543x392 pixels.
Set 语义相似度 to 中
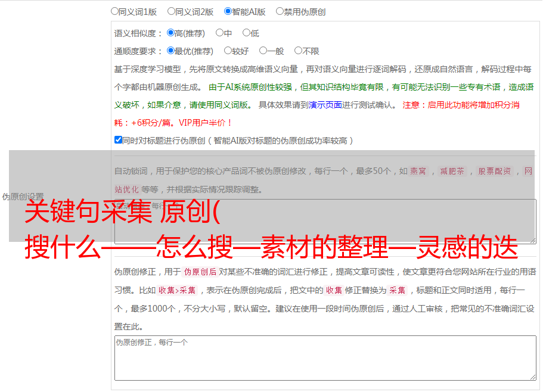point(219,33)
